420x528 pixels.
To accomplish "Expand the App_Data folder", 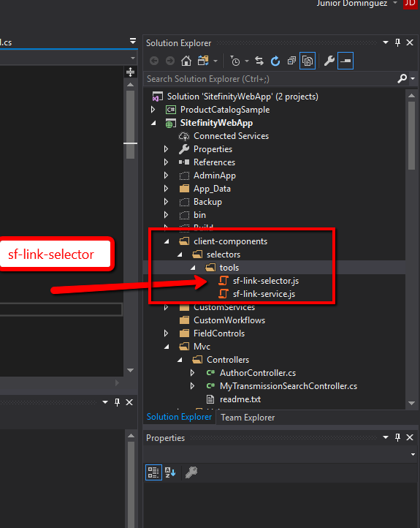I will (x=166, y=189).
